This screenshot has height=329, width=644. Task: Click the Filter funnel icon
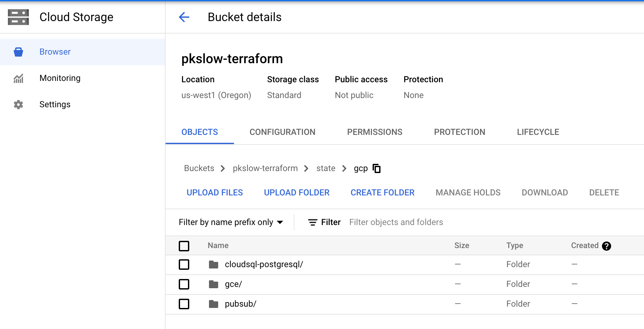pos(312,222)
